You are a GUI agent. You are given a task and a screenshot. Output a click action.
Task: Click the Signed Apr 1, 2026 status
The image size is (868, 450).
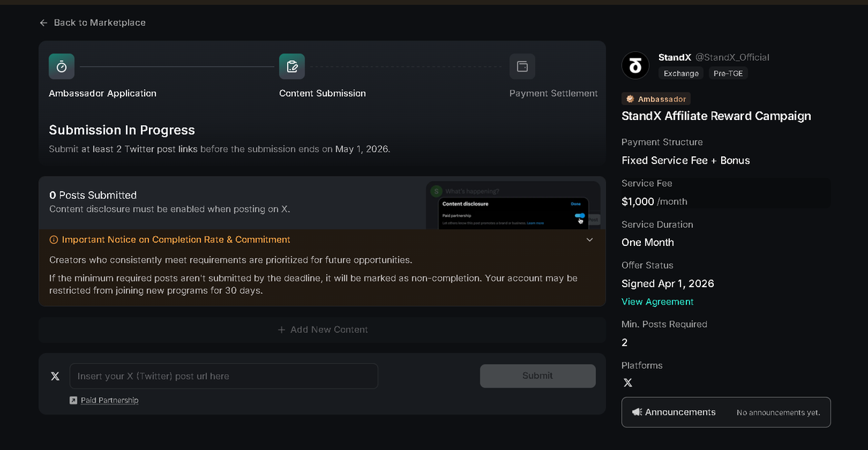coord(668,284)
